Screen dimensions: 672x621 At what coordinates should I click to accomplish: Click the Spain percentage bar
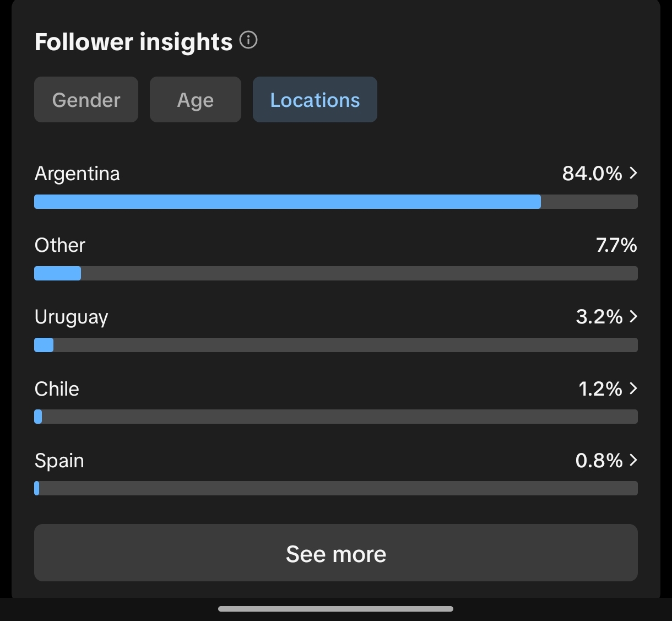click(x=336, y=488)
